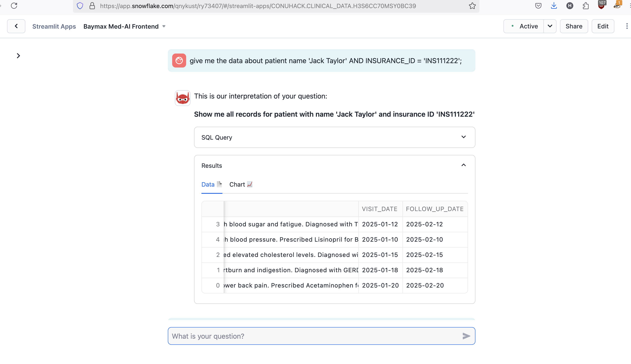Click the Share button
Viewport: 631px width, 364px height.
[x=574, y=26]
